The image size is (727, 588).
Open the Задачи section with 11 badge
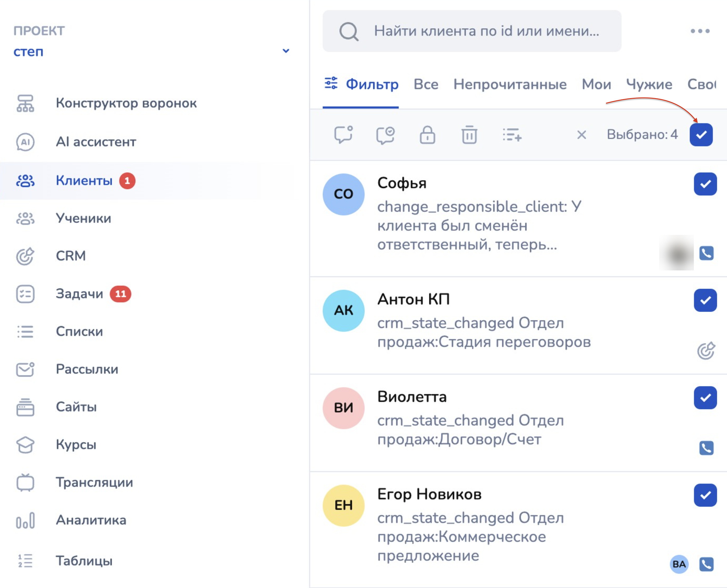[x=79, y=293]
